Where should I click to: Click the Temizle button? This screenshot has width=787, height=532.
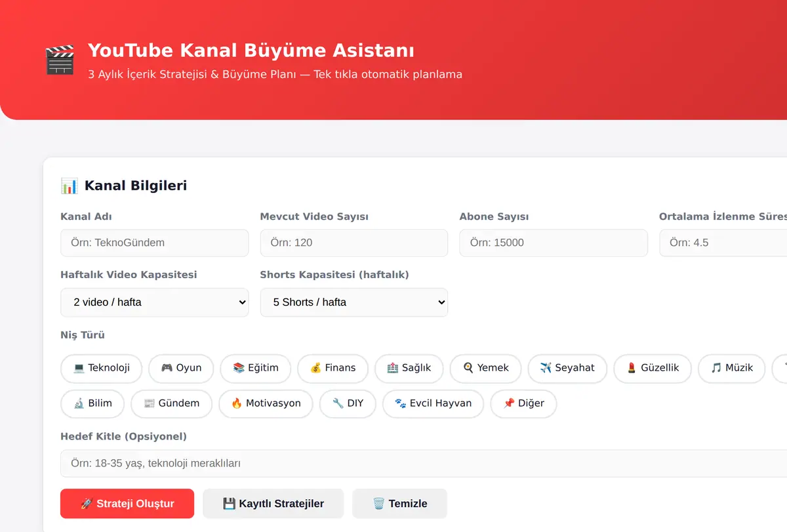[x=399, y=504]
